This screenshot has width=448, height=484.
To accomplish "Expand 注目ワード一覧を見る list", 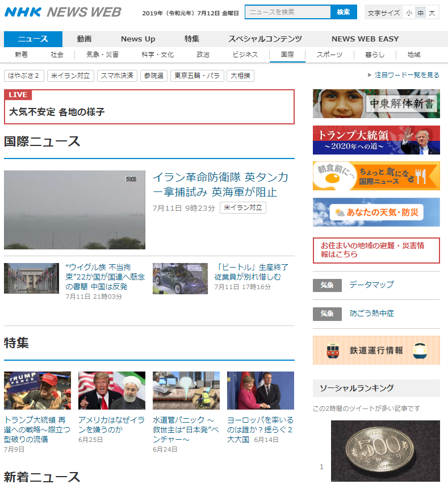I will (403, 75).
